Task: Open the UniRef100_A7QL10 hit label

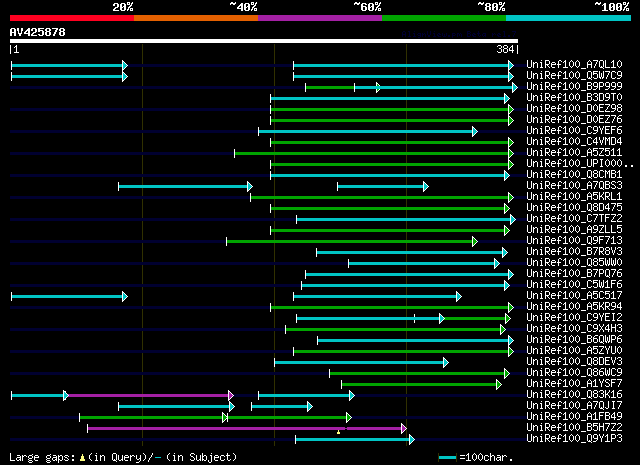Action: (x=574, y=64)
